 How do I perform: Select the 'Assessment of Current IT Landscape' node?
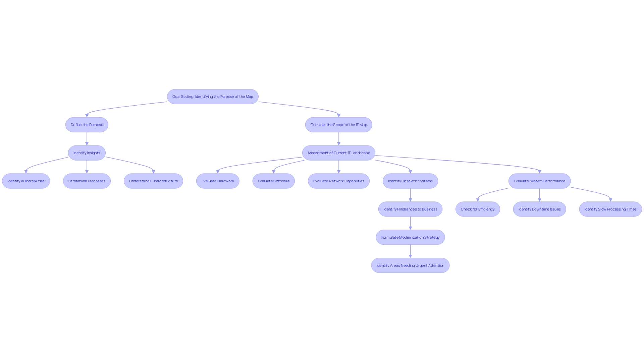click(338, 153)
